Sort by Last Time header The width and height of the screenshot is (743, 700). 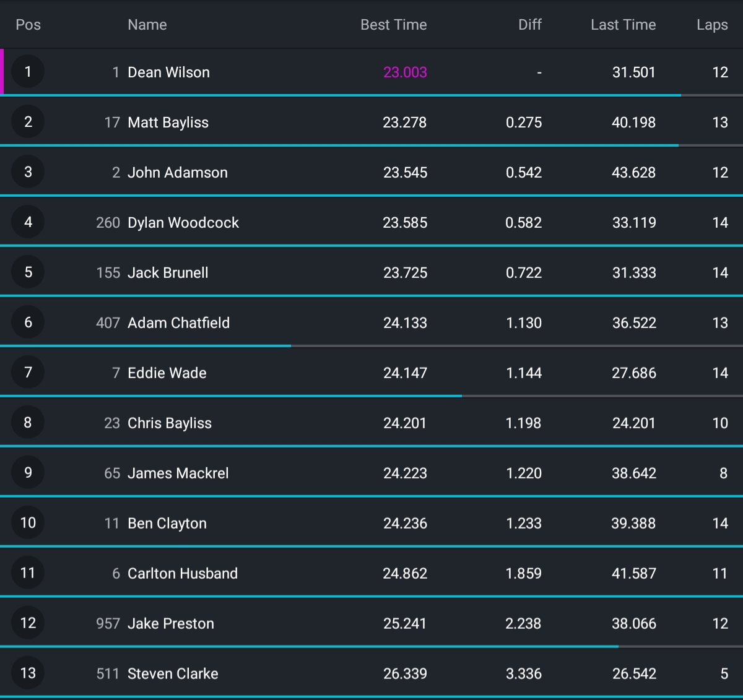[623, 25]
